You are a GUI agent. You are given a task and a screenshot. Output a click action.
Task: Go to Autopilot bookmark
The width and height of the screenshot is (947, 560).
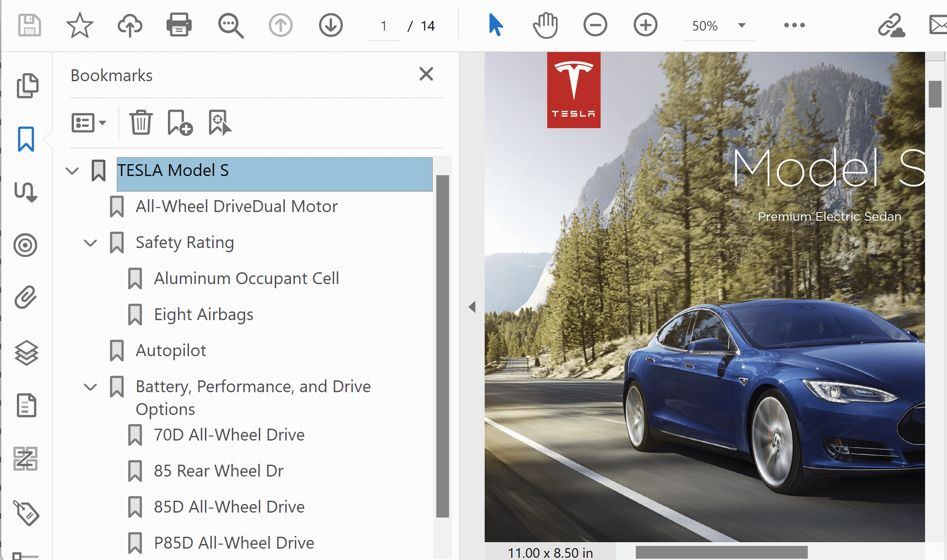coord(171,351)
